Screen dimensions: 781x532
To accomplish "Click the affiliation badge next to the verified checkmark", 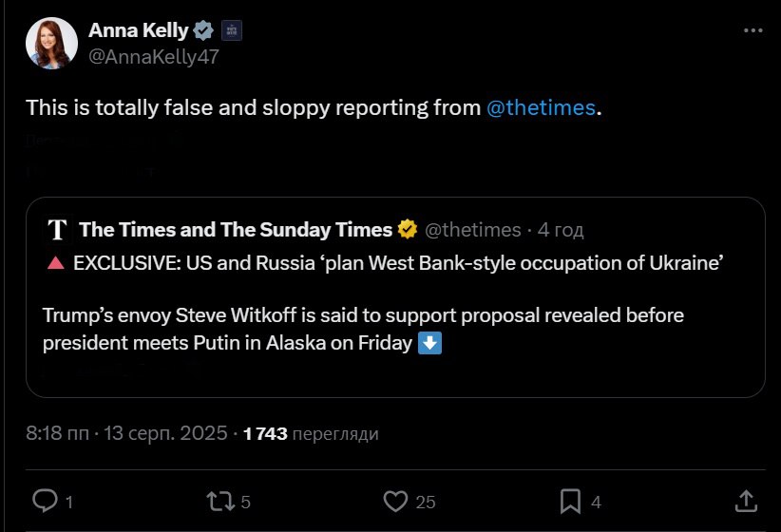I will [231, 30].
